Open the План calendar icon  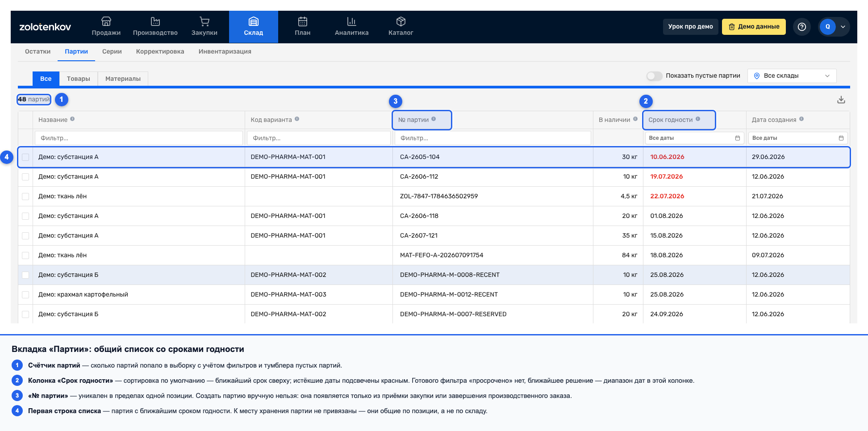click(x=302, y=21)
